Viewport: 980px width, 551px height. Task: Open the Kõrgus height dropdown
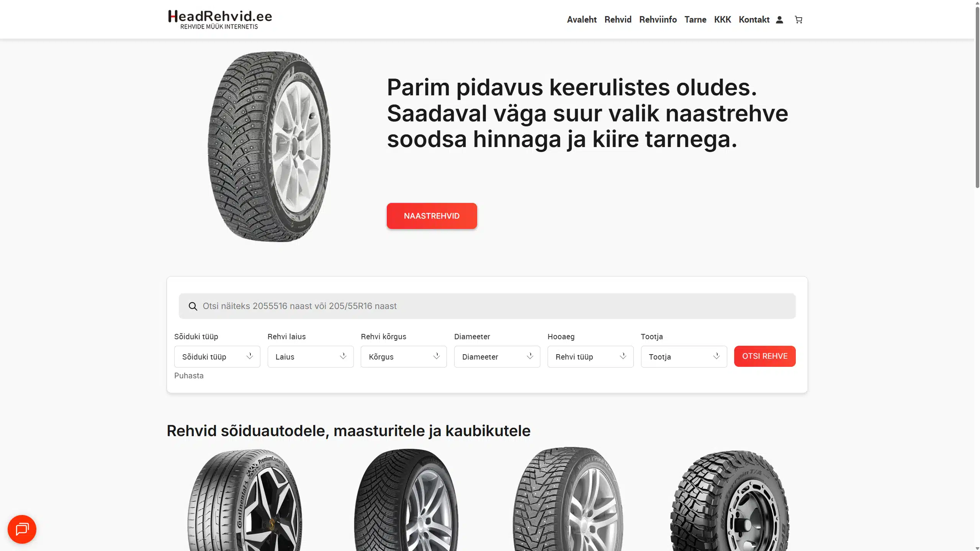[404, 357]
